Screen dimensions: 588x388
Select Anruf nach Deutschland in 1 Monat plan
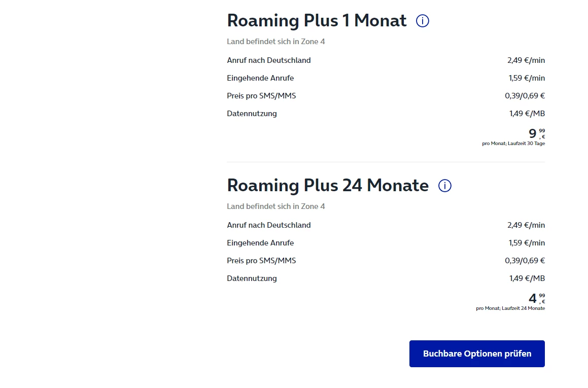coord(268,60)
